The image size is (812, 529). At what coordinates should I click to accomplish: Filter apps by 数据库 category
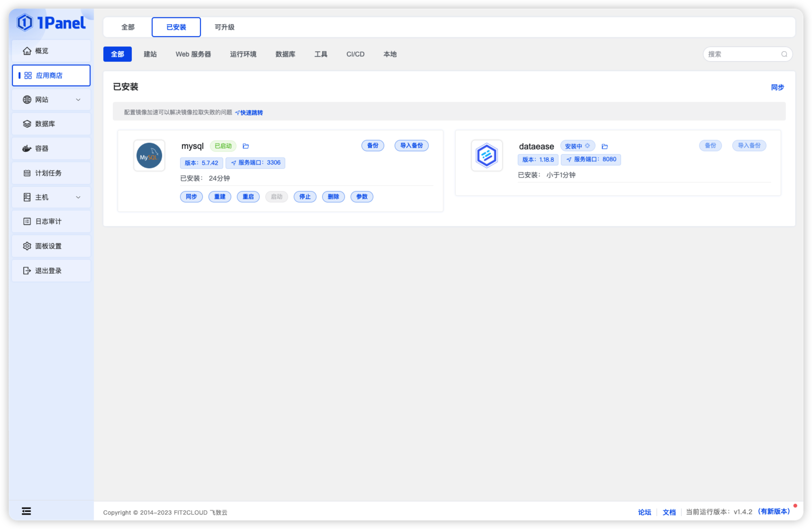pos(285,54)
